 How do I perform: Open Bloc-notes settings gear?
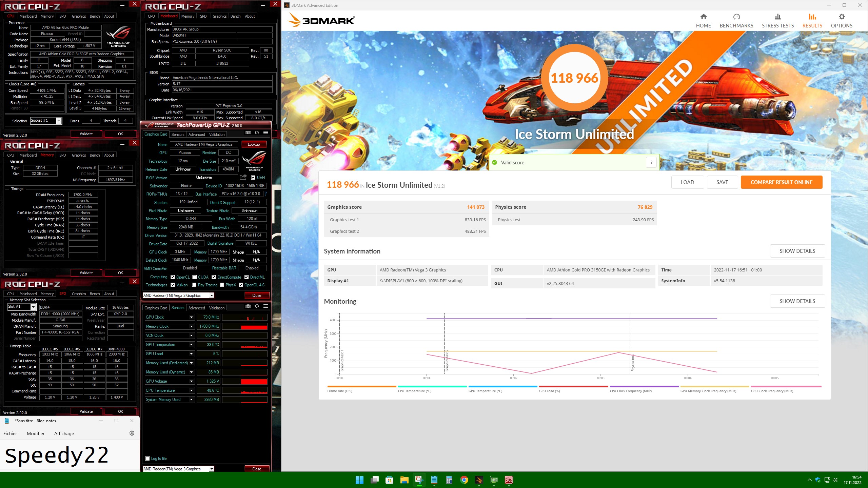(x=132, y=433)
